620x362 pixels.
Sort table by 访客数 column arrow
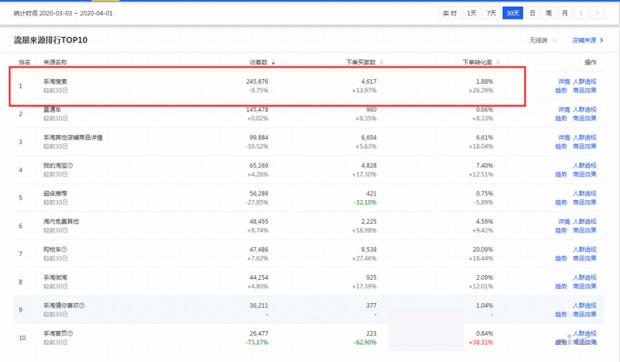[273, 62]
